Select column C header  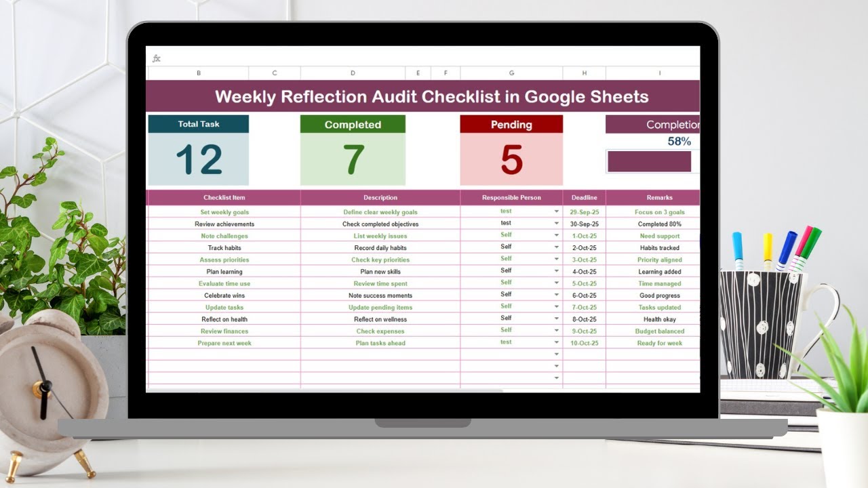pos(275,73)
